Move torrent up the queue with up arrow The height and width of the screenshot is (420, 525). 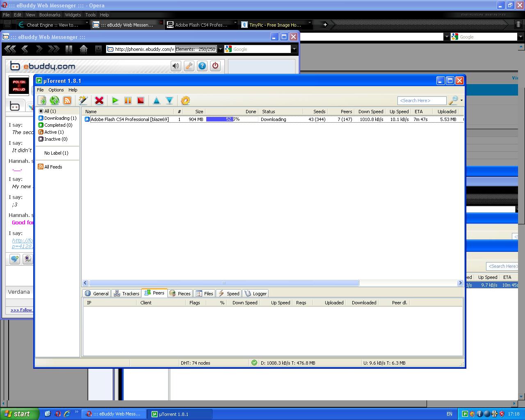156,100
